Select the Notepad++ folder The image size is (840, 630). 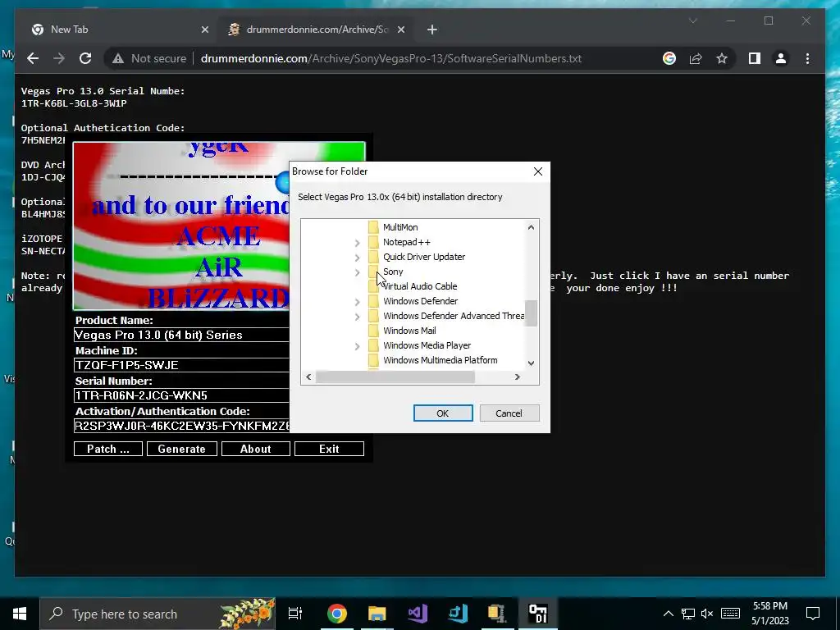click(x=407, y=242)
